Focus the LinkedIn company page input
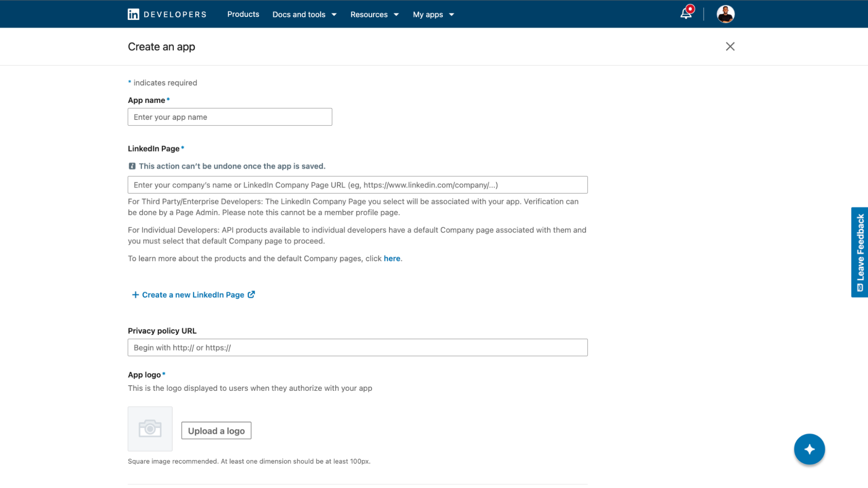The width and height of the screenshot is (868, 488). click(357, 185)
